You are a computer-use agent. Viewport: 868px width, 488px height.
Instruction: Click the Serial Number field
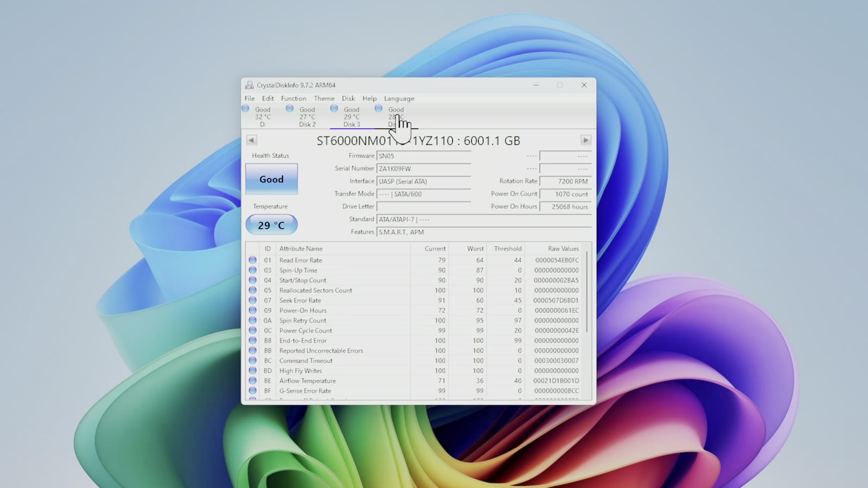(424, 169)
